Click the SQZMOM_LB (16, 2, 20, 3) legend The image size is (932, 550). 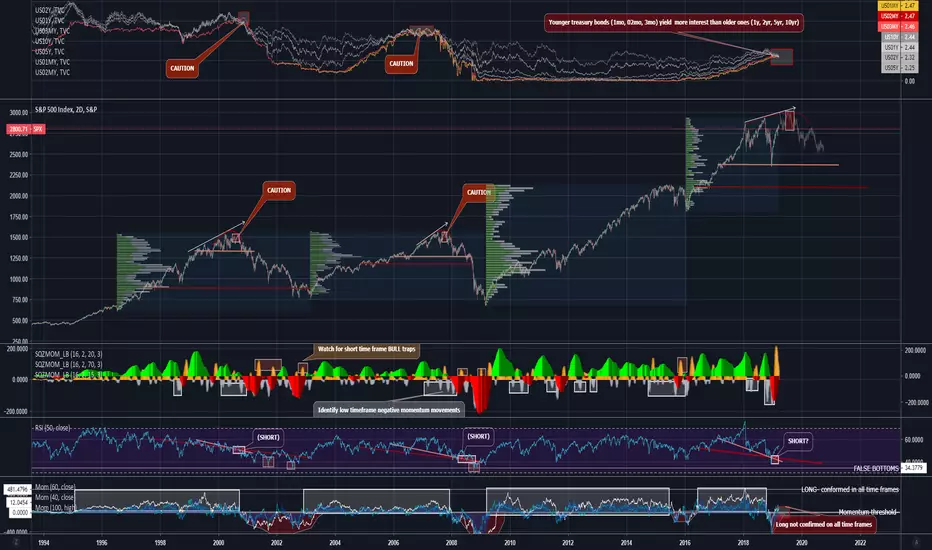68,354
